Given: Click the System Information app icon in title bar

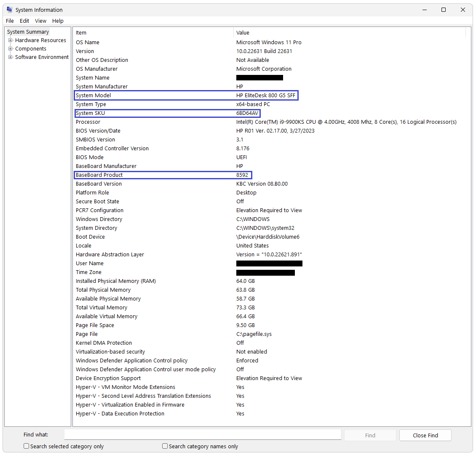Looking at the screenshot, I should (x=9, y=10).
